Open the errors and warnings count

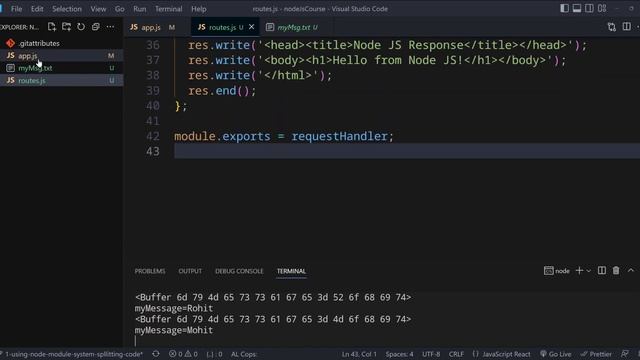(x=183, y=354)
